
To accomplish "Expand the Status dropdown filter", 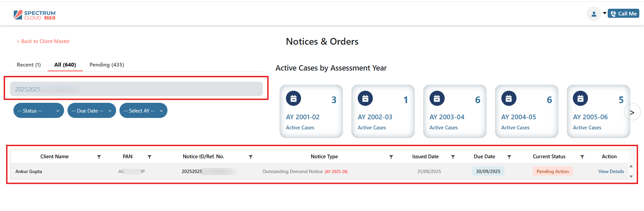I will pyautogui.click(x=39, y=111).
